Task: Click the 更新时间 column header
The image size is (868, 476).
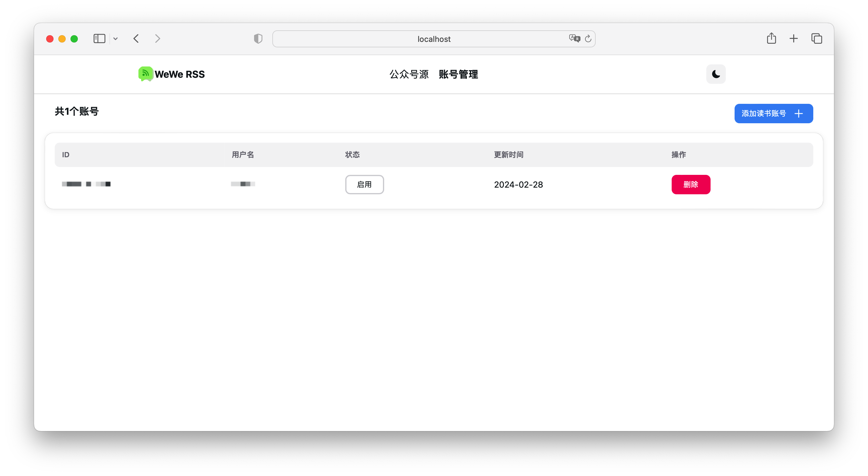Action: pyautogui.click(x=508, y=155)
